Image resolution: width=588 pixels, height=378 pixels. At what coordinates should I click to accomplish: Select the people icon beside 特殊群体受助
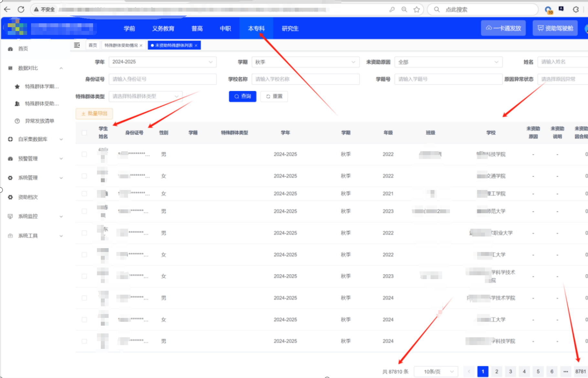pyautogui.click(x=17, y=104)
